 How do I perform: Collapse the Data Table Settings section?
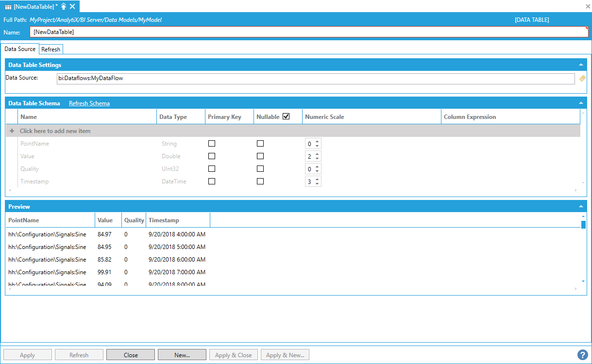pos(580,65)
